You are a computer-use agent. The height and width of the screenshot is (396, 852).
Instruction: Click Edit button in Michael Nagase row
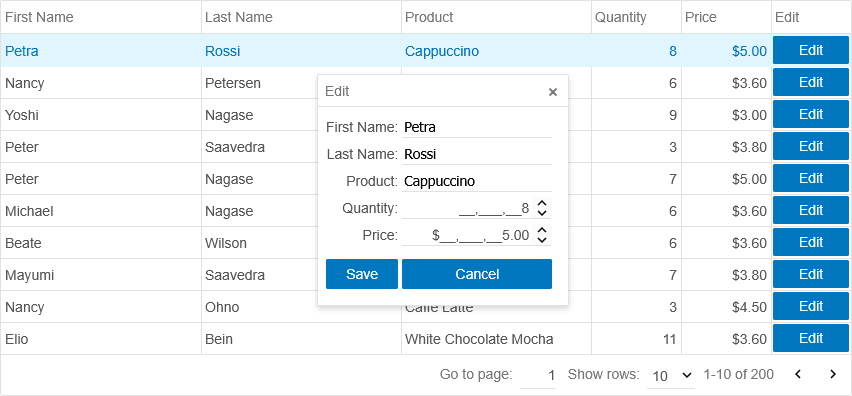[x=811, y=210]
